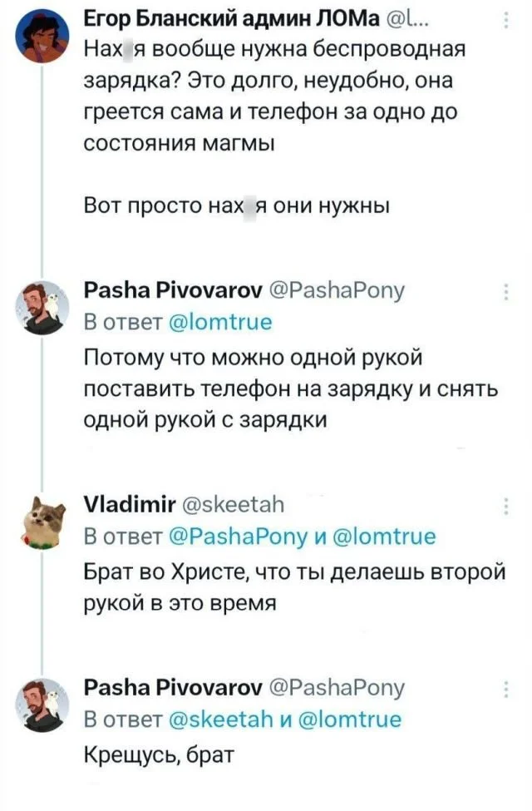Open three-dot menu on Vladimir's reply
This screenshot has height=811, width=532.
click(x=508, y=505)
